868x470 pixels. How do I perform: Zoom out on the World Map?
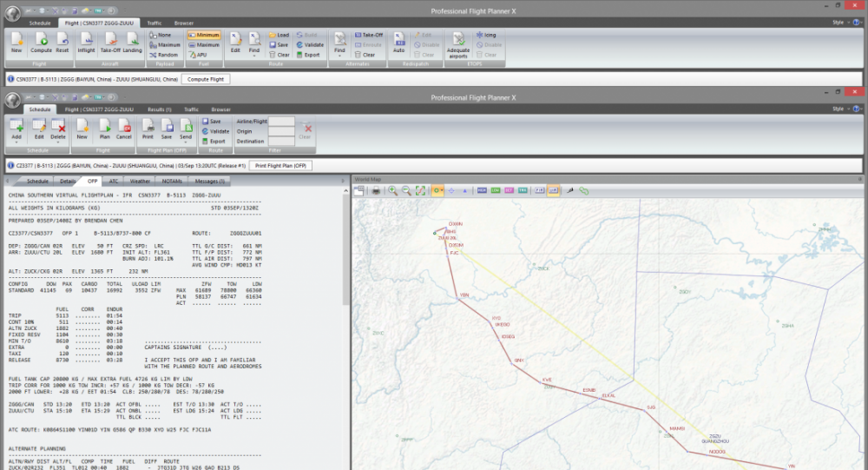tap(406, 190)
